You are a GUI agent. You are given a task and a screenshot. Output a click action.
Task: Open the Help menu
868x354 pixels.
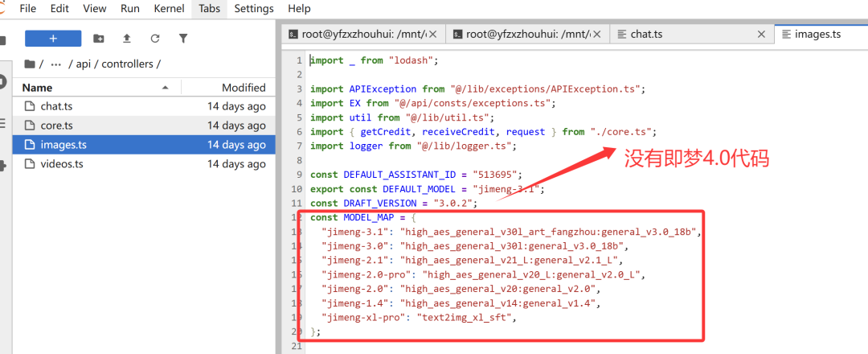300,8
